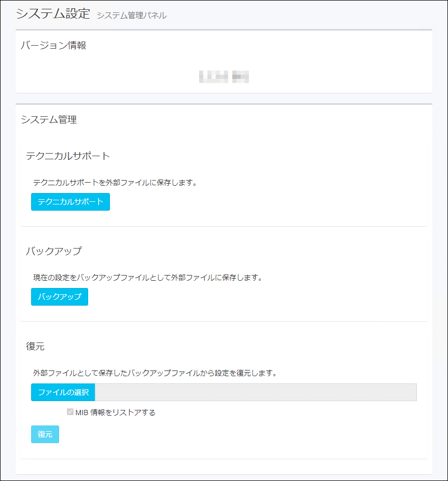Screen dimensions: 448x481
Task: Click the MIB 情報をリストアする label text
Action: coord(115,413)
